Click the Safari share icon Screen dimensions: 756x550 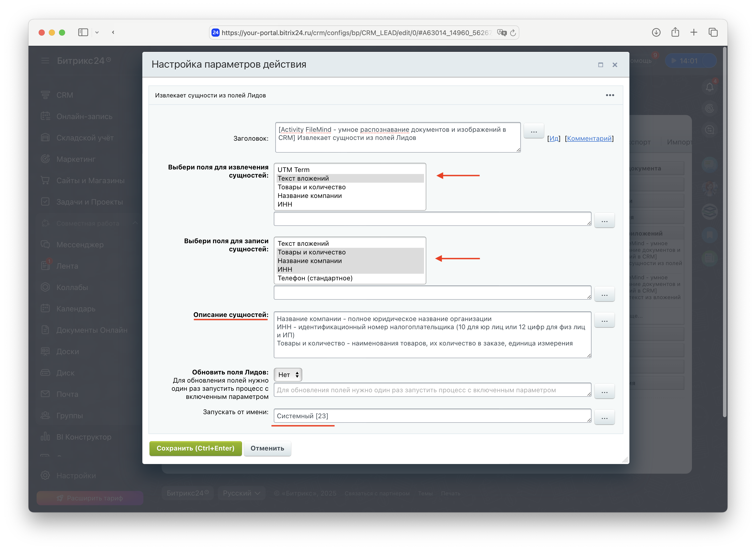click(x=675, y=32)
